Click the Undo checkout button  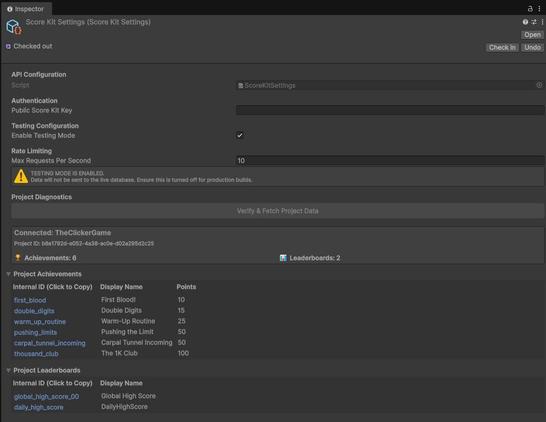click(532, 47)
